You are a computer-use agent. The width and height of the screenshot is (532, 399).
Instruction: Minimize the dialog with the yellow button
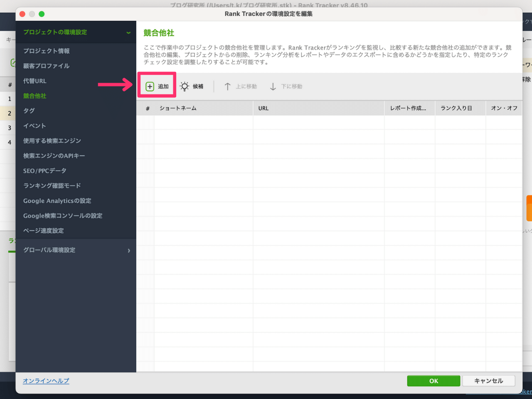[32, 14]
